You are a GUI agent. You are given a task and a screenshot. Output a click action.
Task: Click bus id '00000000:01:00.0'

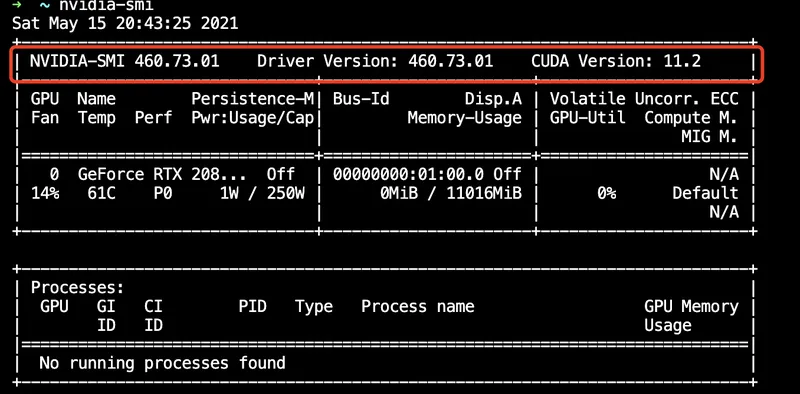408,175
